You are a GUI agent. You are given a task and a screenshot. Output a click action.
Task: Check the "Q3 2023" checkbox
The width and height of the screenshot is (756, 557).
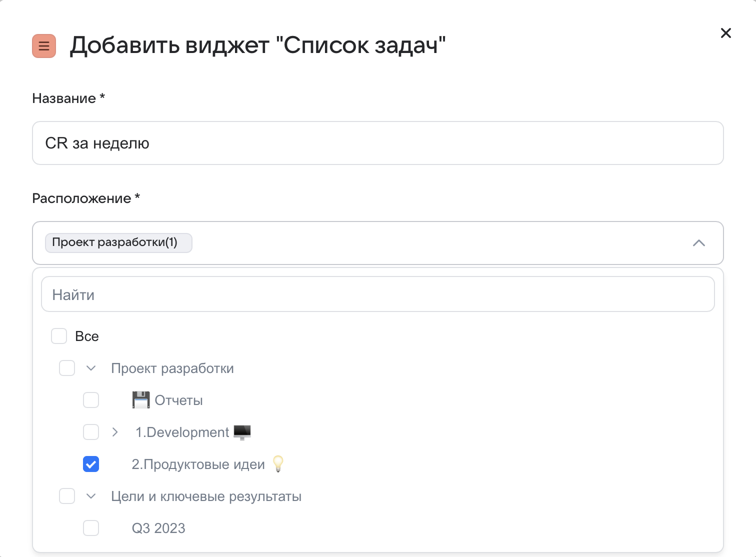tap(91, 528)
